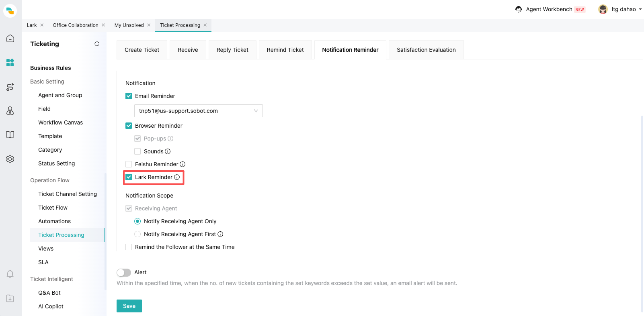Turn on the Alert toggle switch

[124, 273]
